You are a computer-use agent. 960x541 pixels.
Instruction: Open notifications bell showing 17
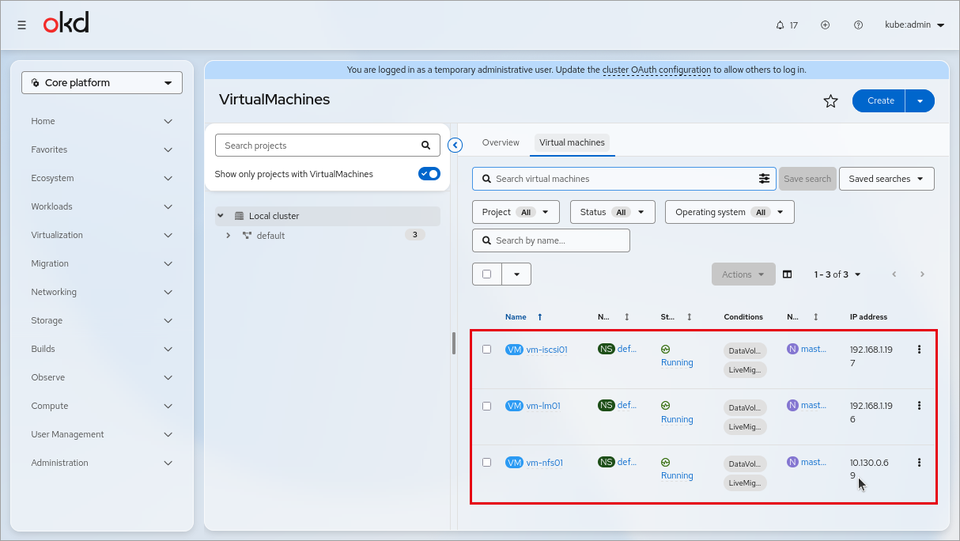pos(787,25)
